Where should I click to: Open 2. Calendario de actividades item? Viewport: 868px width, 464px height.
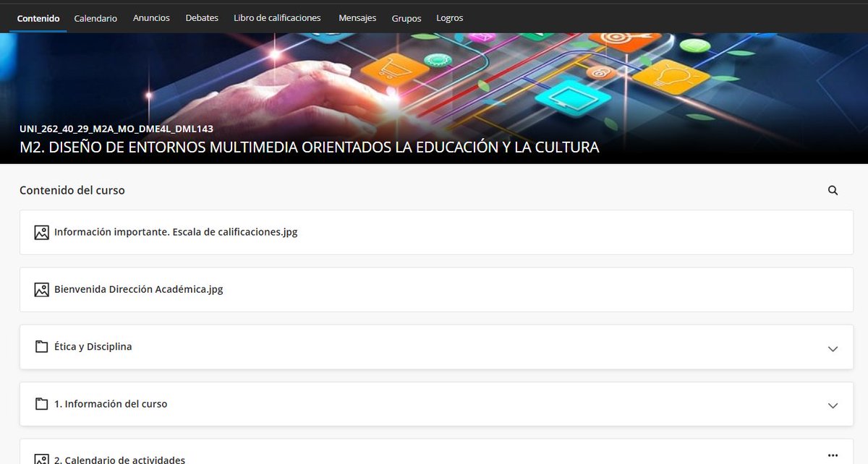click(119, 460)
